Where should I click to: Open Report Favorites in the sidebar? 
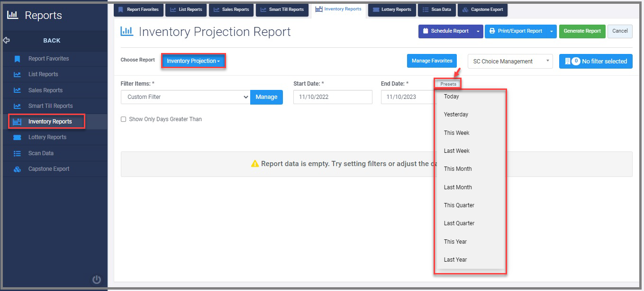pyautogui.click(x=55, y=59)
